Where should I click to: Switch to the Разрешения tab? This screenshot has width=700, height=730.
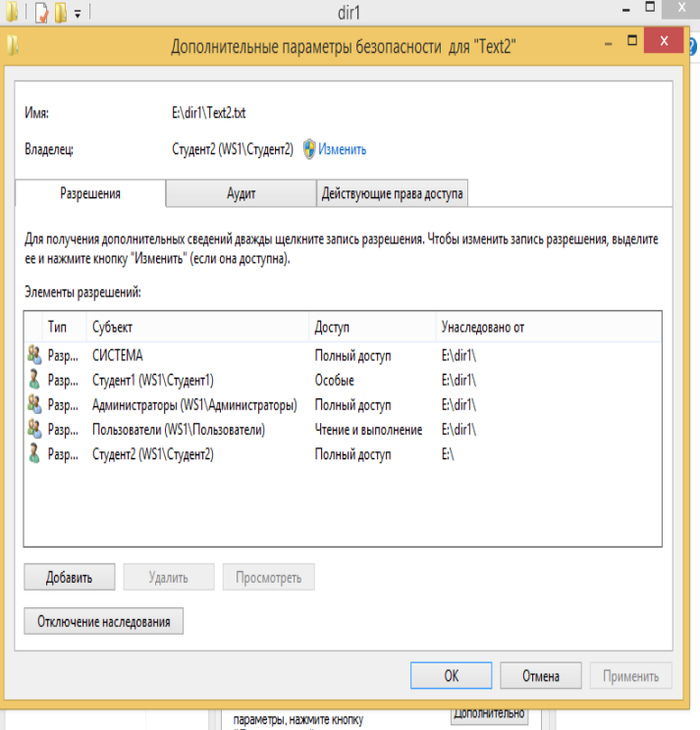pyautogui.click(x=90, y=193)
